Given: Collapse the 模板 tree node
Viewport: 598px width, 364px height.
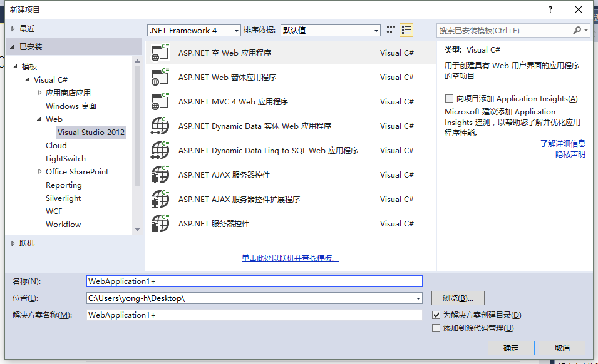Looking at the screenshot, I should [x=15, y=67].
